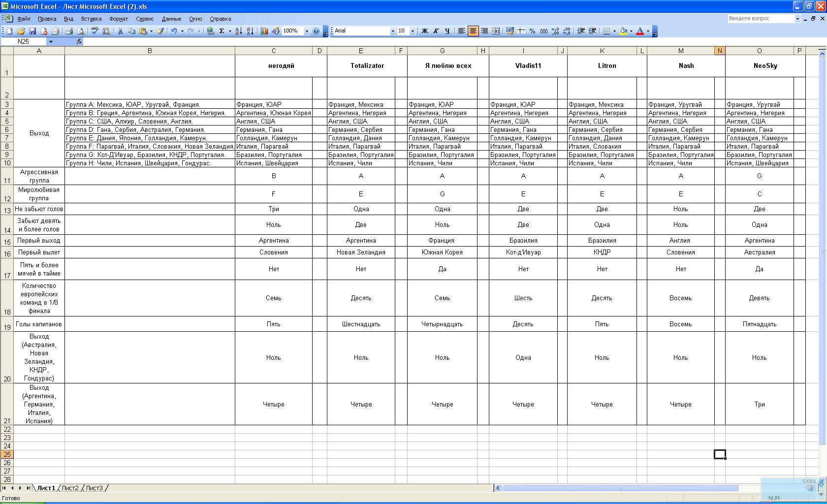Paste using the clipboard icon
827x504 pixels.
143,31
